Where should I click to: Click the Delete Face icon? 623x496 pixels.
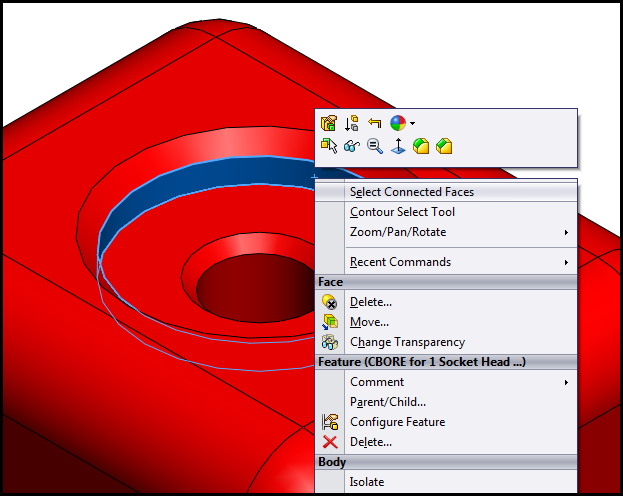click(330, 302)
